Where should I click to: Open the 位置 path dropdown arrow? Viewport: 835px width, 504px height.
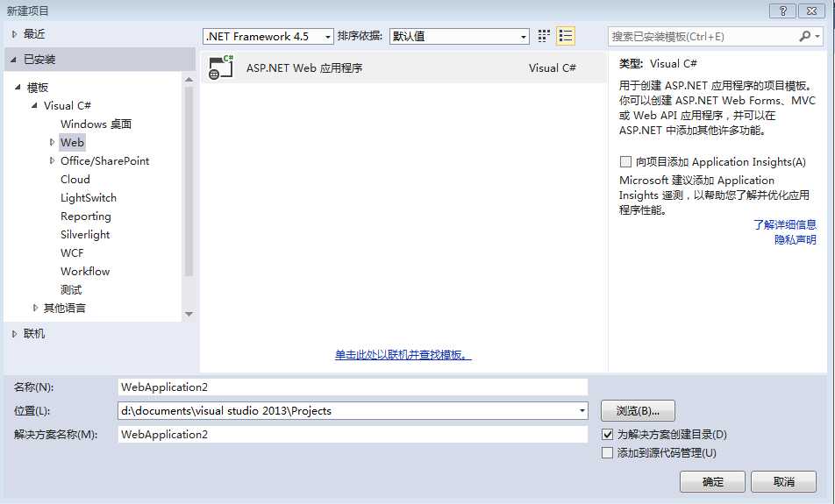[582, 411]
